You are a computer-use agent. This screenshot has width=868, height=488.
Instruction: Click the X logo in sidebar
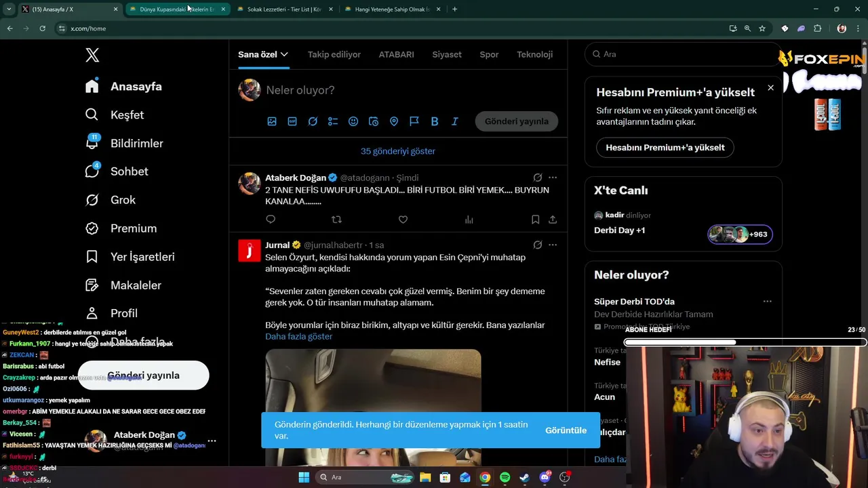[93, 56]
